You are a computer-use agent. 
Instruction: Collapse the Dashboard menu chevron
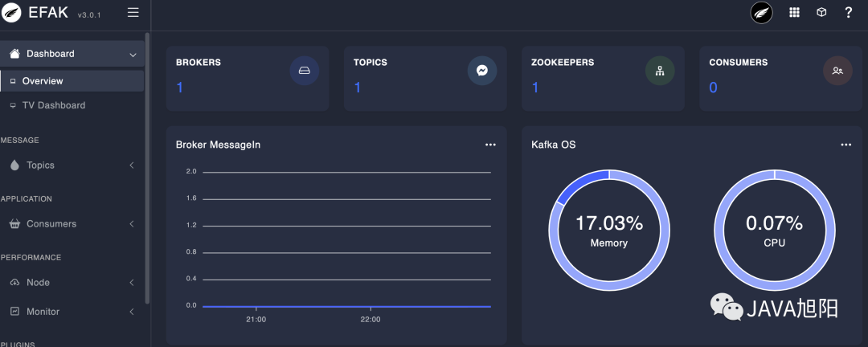coord(133,55)
